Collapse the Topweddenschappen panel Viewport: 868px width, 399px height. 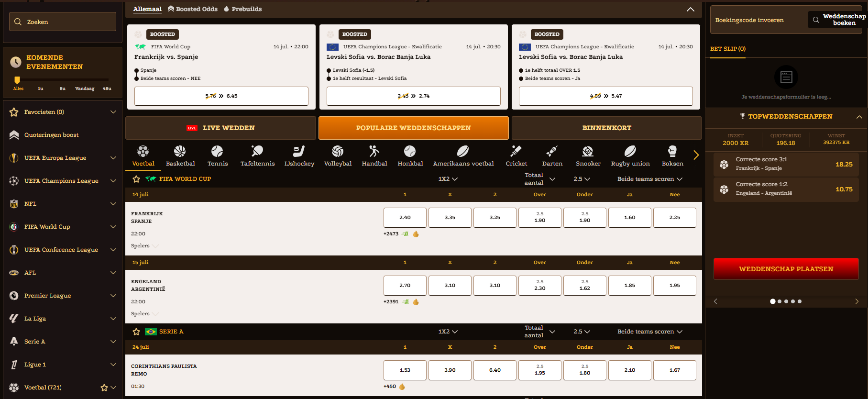click(x=859, y=117)
